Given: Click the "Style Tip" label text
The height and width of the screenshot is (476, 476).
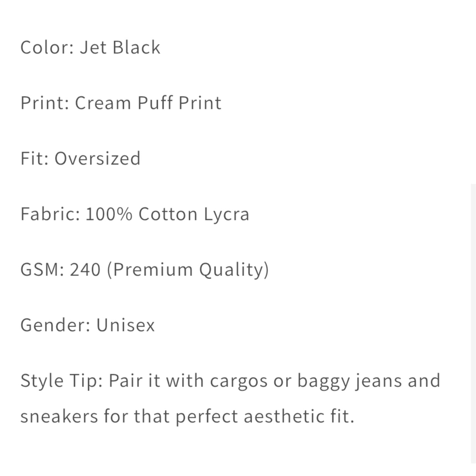Looking at the screenshot, I should click(61, 381).
